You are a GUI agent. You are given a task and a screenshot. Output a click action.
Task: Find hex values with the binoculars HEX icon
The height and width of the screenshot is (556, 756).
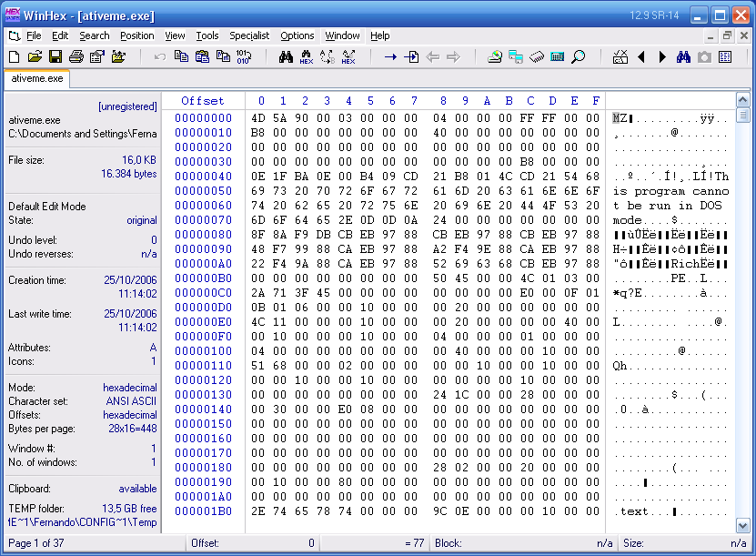click(307, 57)
